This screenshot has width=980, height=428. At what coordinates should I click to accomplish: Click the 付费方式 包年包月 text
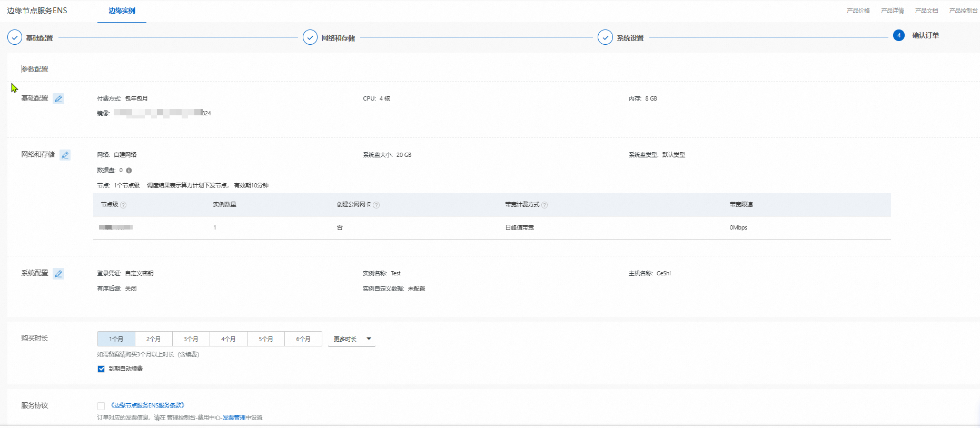tap(123, 98)
